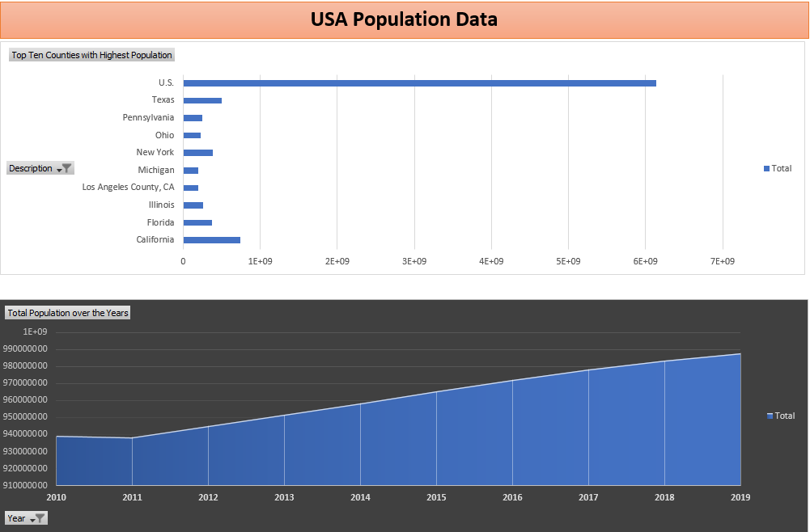Click the funnel icon on Year button

point(40,518)
